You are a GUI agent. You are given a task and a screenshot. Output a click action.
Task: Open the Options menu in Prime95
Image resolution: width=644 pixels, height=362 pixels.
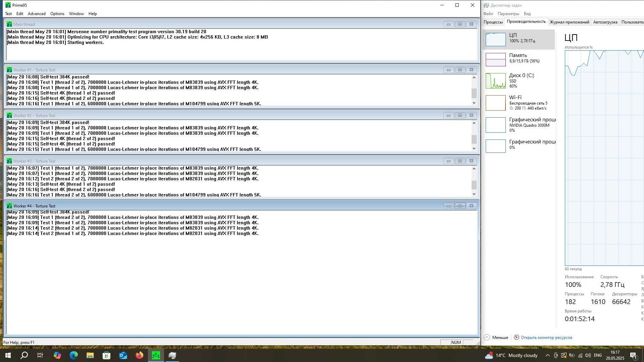coord(57,14)
